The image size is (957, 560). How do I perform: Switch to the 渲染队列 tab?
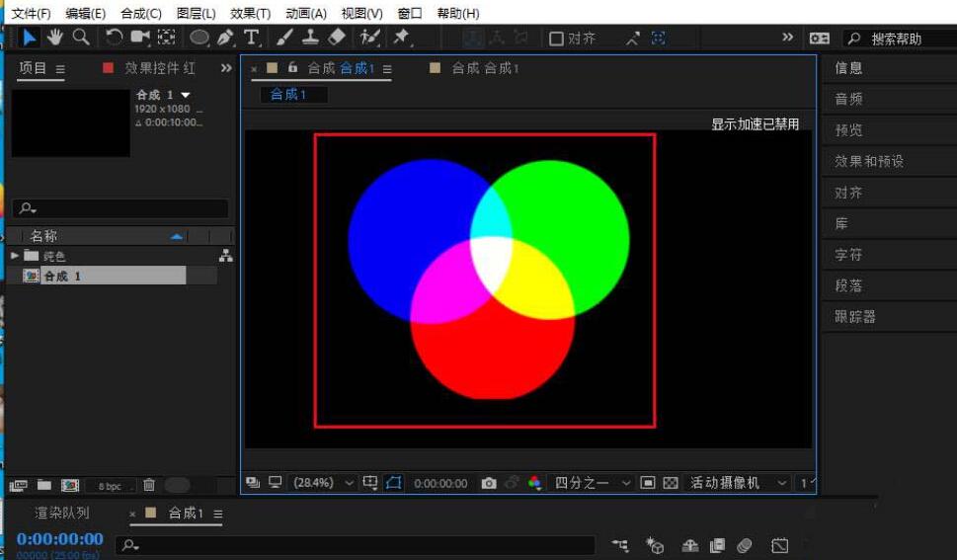click(62, 513)
